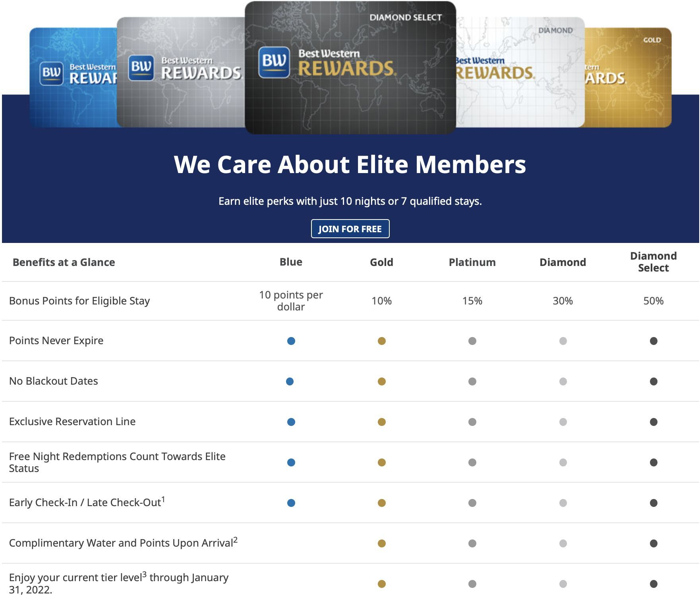Click the Blue column header
This screenshot has height=601, width=700.
(x=291, y=262)
